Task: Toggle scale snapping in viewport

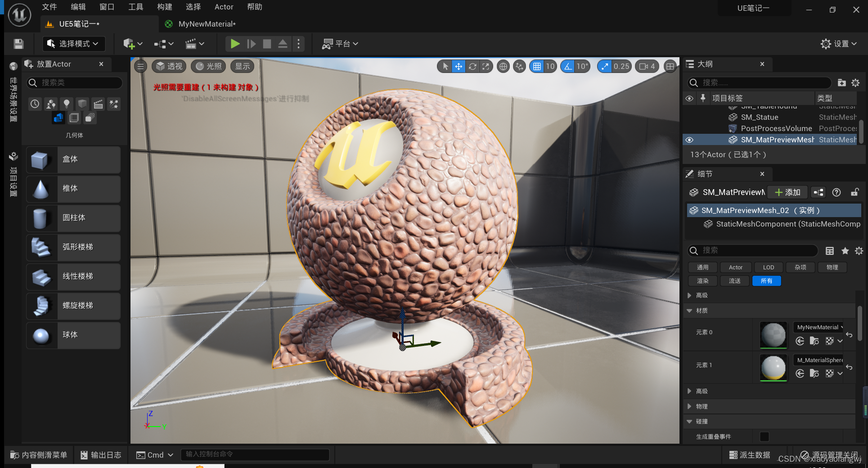Action: [x=604, y=67]
